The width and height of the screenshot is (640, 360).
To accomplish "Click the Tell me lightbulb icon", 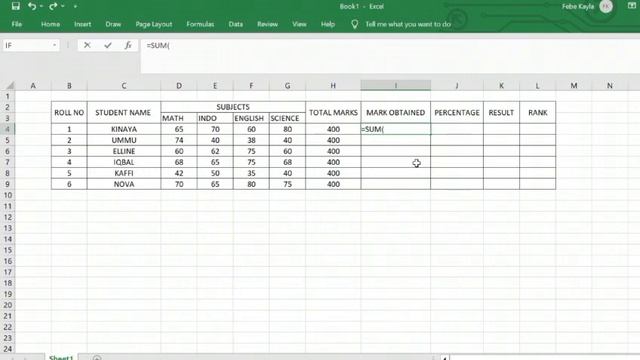I will (x=354, y=24).
